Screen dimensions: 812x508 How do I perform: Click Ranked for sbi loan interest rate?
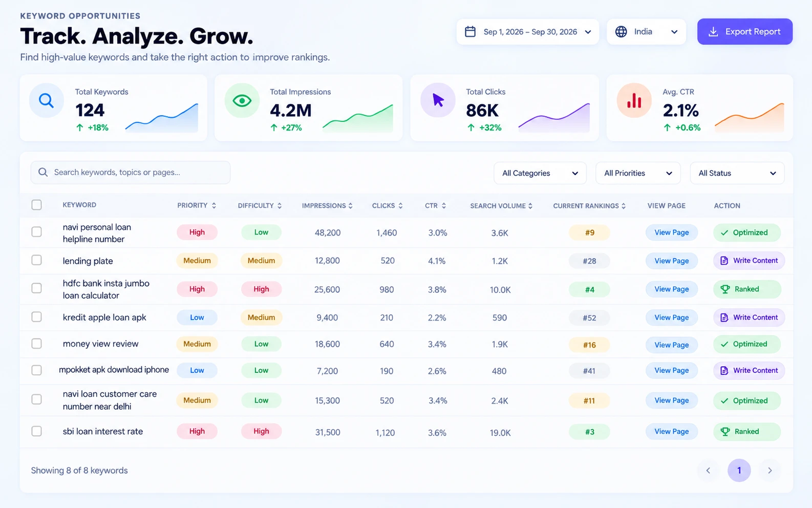[x=747, y=432]
